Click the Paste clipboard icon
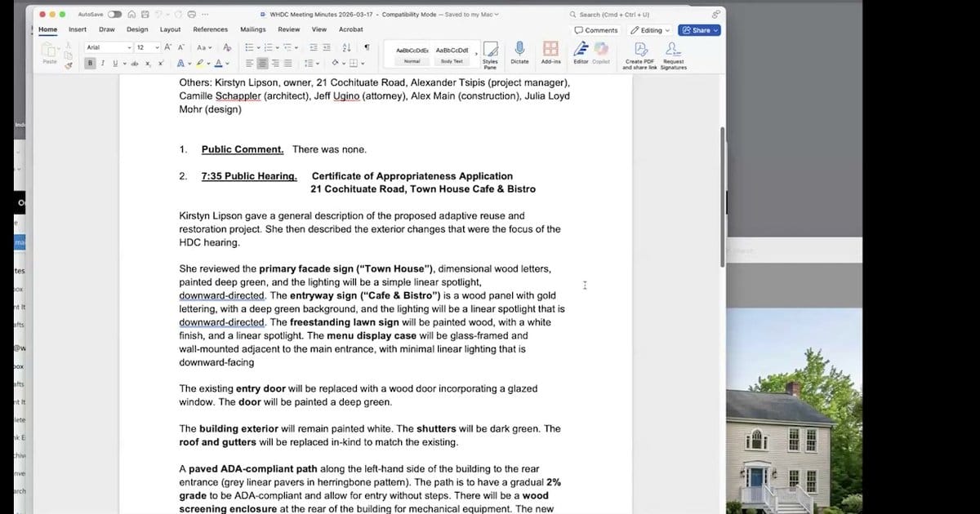980x514 pixels. (x=50, y=52)
